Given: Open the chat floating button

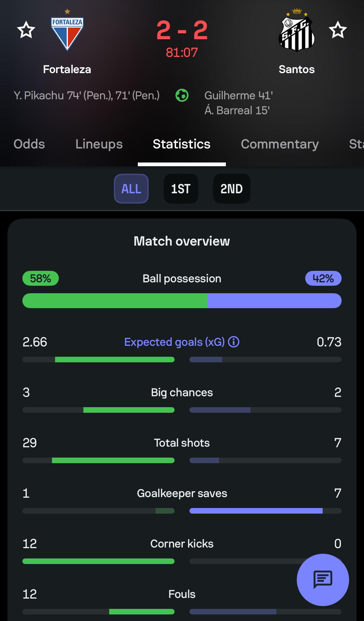Looking at the screenshot, I should [x=323, y=580].
